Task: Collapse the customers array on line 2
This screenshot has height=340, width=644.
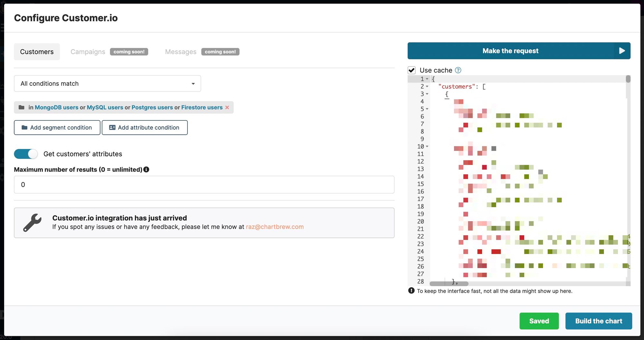Action: click(x=428, y=86)
